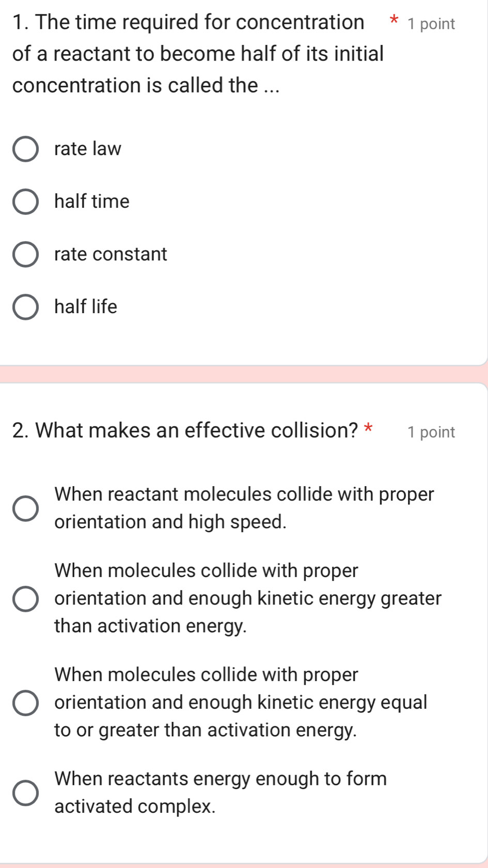The width and height of the screenshot is (488, 868).
Task: Pick the 'half life' radio button
Action: tap(25, 307)
